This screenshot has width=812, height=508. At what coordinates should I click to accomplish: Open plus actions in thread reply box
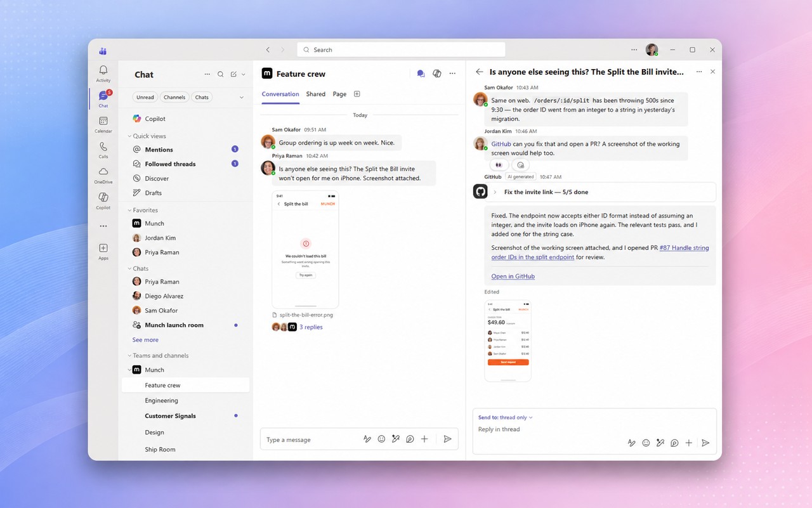pyautogui.click(x=689, y=443)
